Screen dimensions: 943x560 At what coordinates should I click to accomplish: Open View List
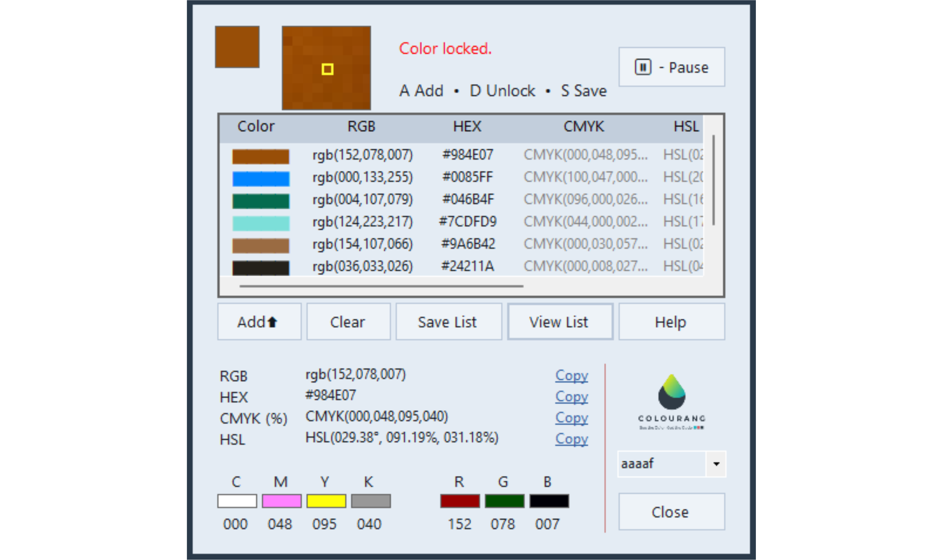click(560, 322)
